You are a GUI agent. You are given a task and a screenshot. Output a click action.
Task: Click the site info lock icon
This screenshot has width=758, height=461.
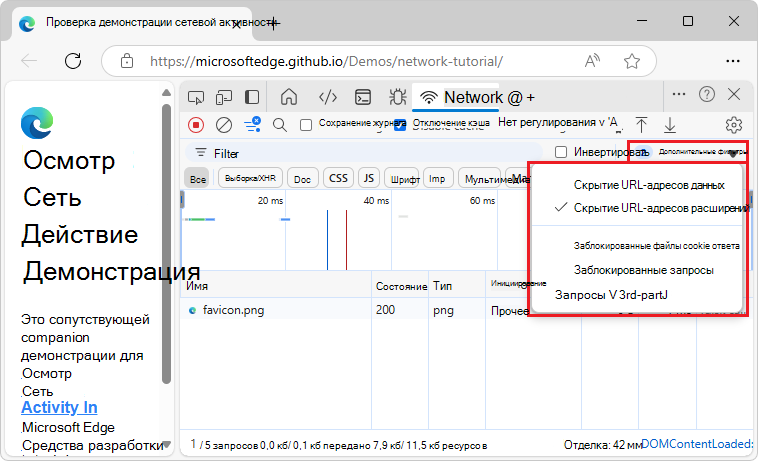pos(127,61)
